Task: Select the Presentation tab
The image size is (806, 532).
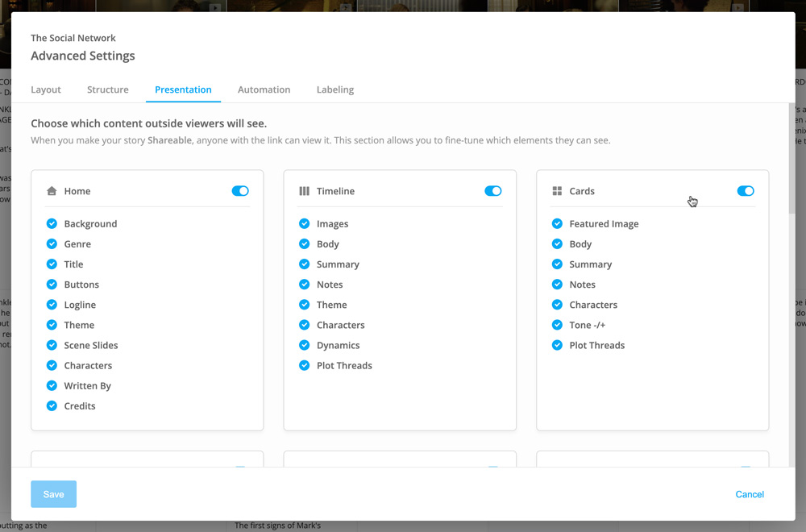Action: pyautogui.click(x=183, y=89)
